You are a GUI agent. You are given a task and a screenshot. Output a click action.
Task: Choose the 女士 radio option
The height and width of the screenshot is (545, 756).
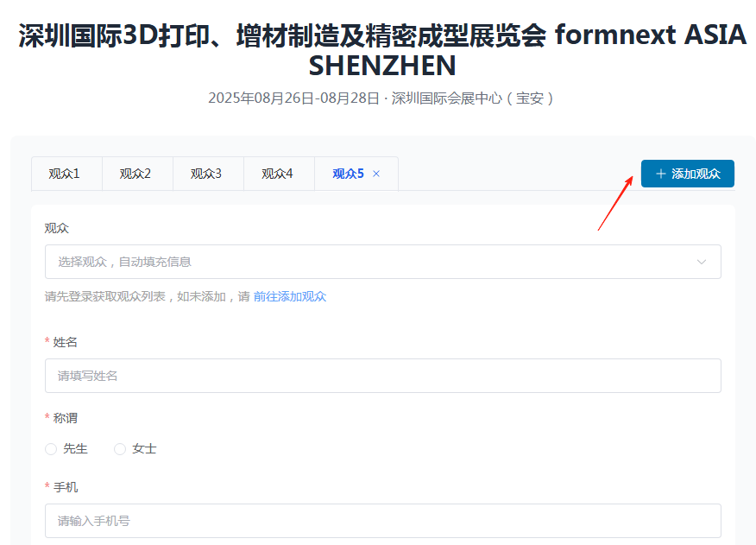click(135, 449)
